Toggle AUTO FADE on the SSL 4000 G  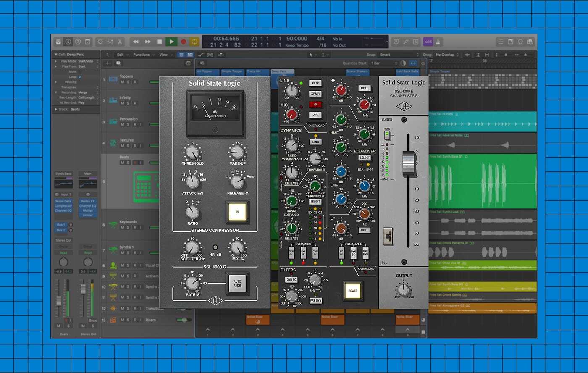pos(237,284)
